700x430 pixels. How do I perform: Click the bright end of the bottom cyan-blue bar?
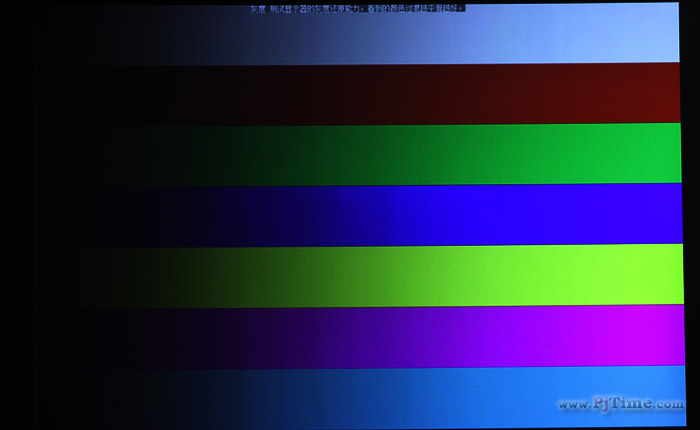(x=650, y=385)
